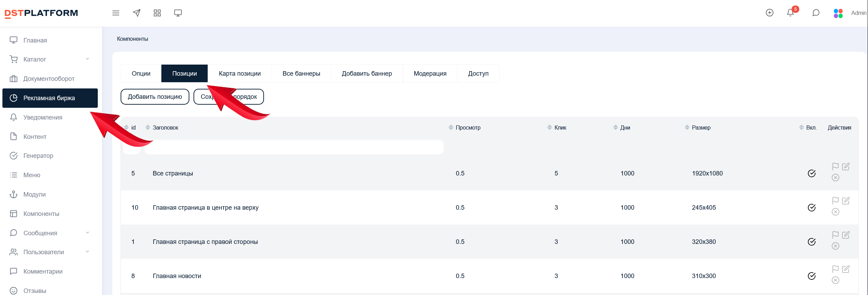The width and height of the screenshot is (868, 295).
Task: Open the grid apps icon in header
Action: coord(157,13)
